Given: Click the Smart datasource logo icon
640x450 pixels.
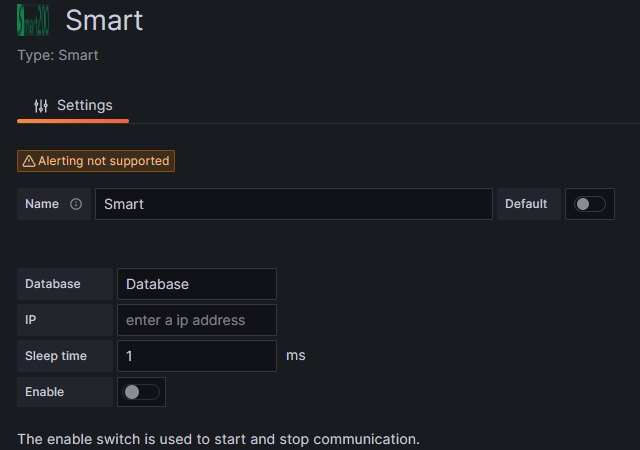Looking at the screenshot, I should point(33,20).
